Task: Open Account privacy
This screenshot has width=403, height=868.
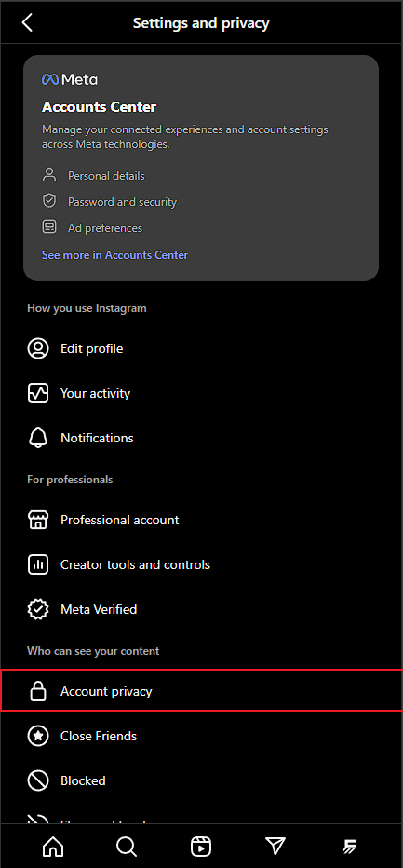Action: tap(201, 691)
